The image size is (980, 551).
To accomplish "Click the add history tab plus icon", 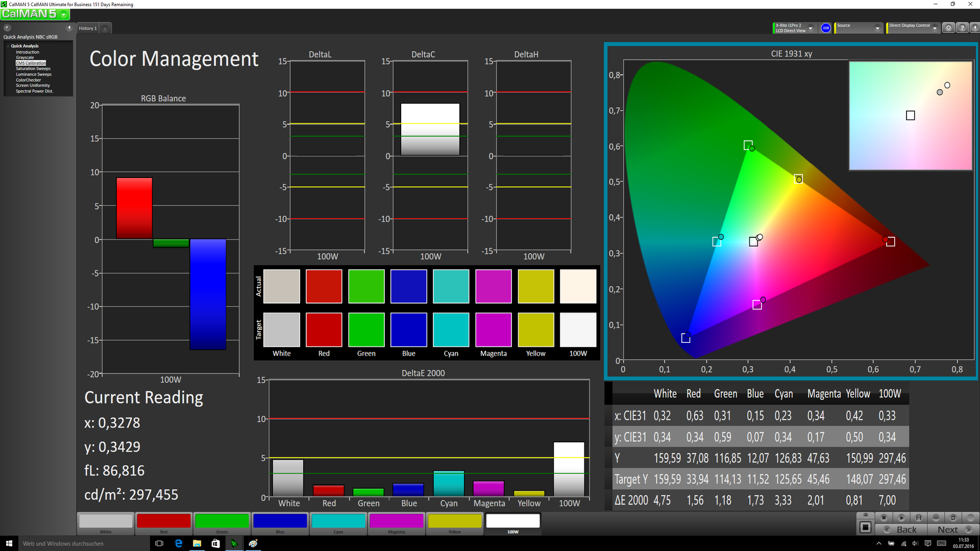I will coord(105,29).
